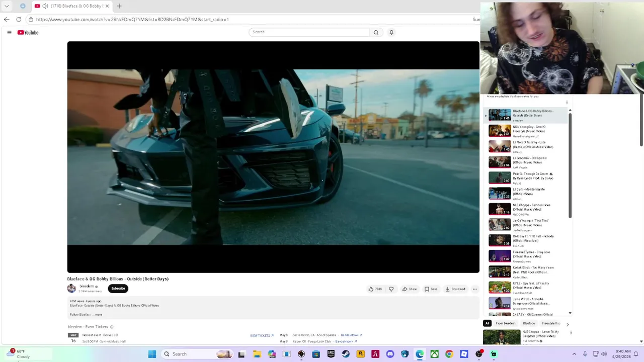Open Bandsintown link for Keizer event
This screenshot has width=644, height=362.
click(x=346, y=341)
